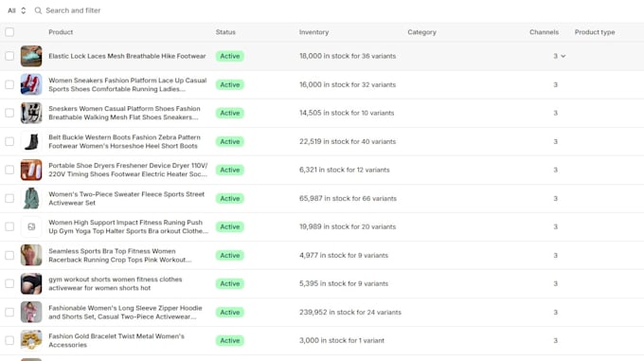Click Active badge for Elastic Lock Laces

230,56
